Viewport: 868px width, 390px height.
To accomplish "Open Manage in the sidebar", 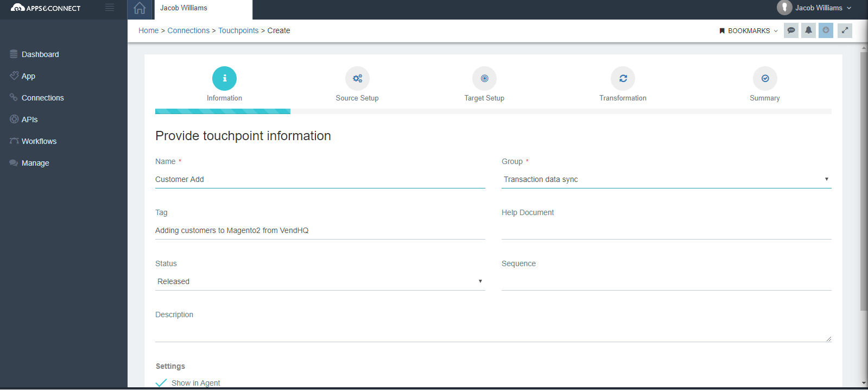I will pos(35,163).
